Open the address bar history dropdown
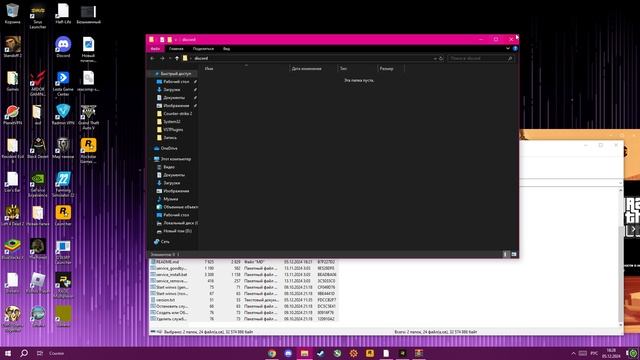 coord(435,58)
